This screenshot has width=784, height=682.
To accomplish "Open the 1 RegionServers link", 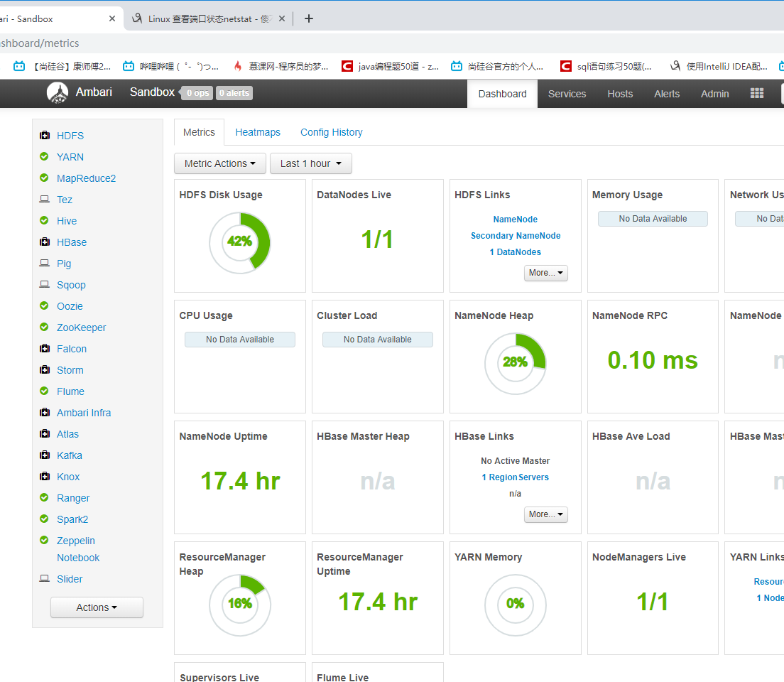I will [x=515, y=477].
